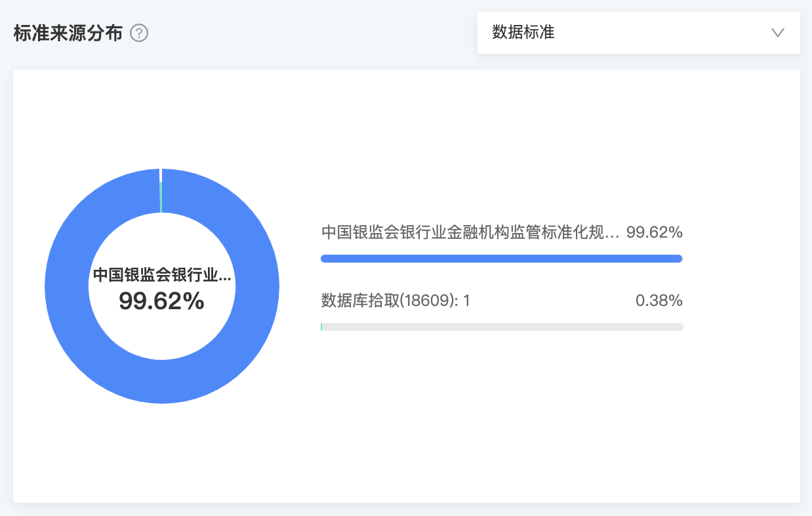The width and height of the screenshot is (812, 516).
Task: Click the 0.38% value in the legend
Action: [659, 301]
